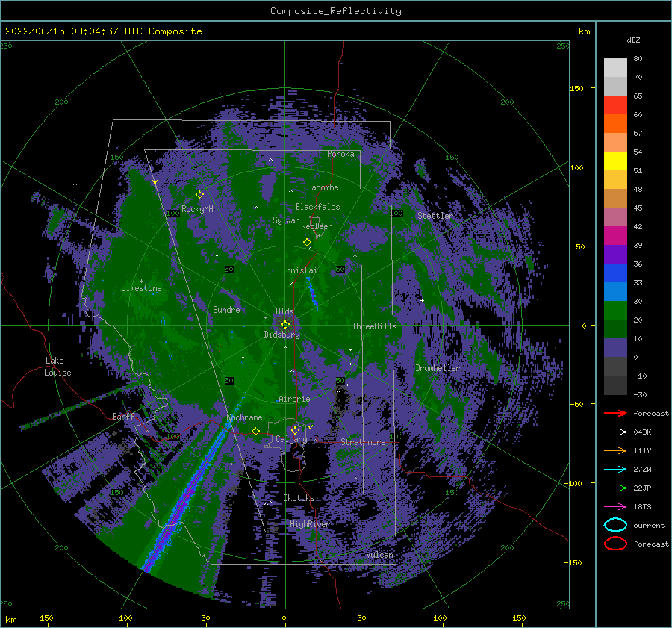The width and height of the screenshot is (672, 628).
Task: Click the white 04DK arrow icon
Action: point(615,432)
